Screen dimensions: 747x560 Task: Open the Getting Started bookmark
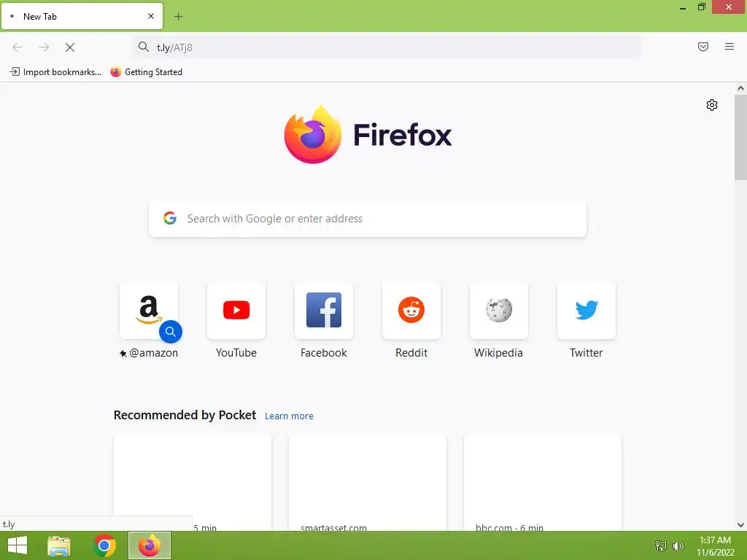[146, 72]
